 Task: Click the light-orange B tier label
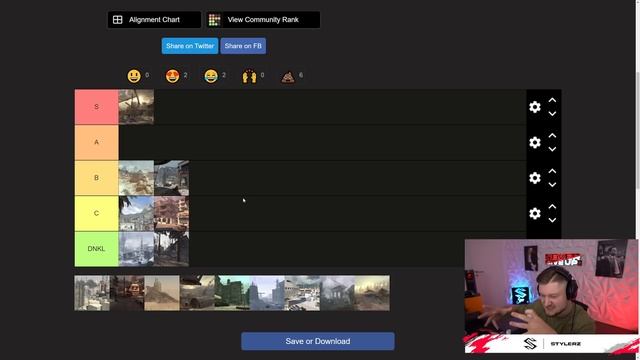[96, 178]
